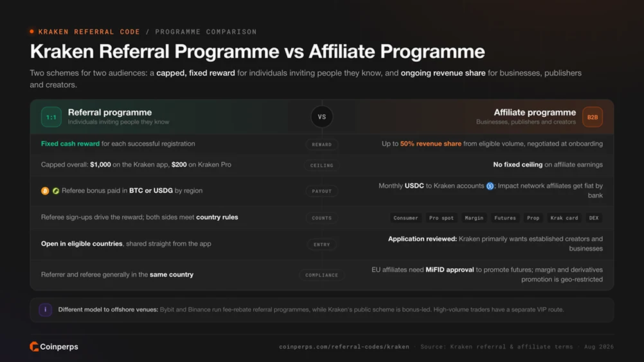Image resolution: width=644 pixels, height=362 pixels.
Task: Select the CEILING row label
Action: click(321, 165)
